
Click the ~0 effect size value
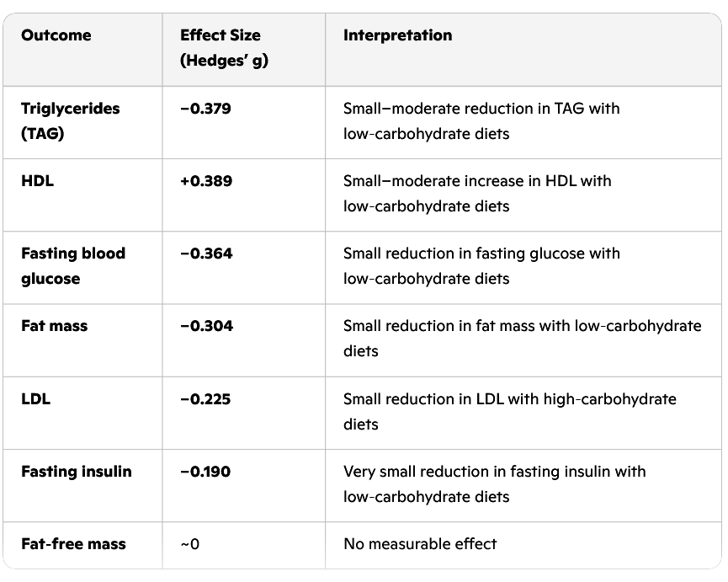click(x=190, y=543)
